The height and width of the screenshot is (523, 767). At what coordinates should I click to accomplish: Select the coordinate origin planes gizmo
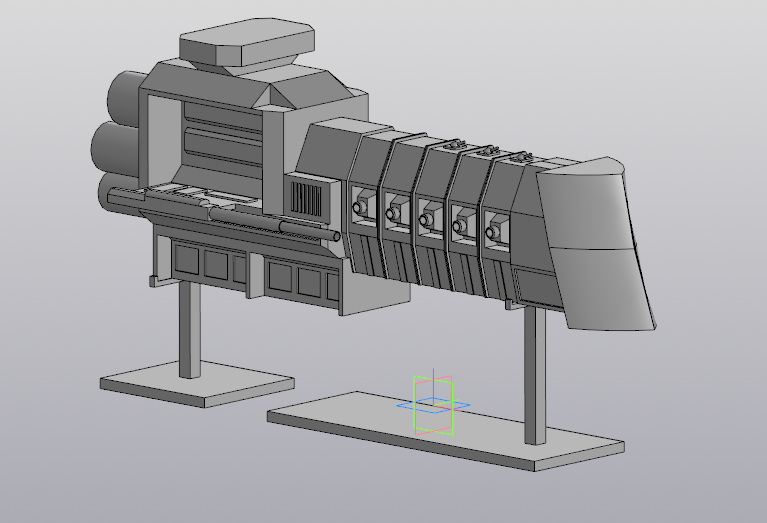(x=433, y=402)
